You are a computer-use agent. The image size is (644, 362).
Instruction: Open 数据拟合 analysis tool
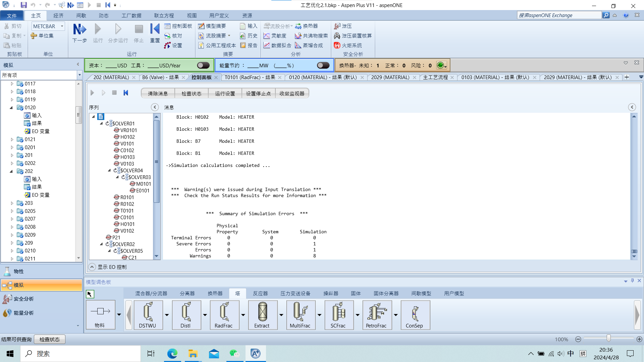(x=277, y=45)
